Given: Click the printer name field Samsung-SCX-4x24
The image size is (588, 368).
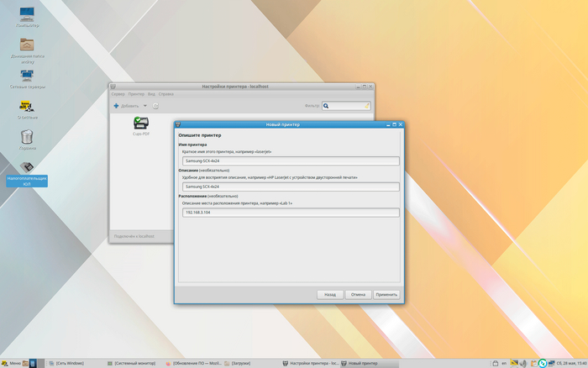Looking at the screenshot, I should pos(290,160).
